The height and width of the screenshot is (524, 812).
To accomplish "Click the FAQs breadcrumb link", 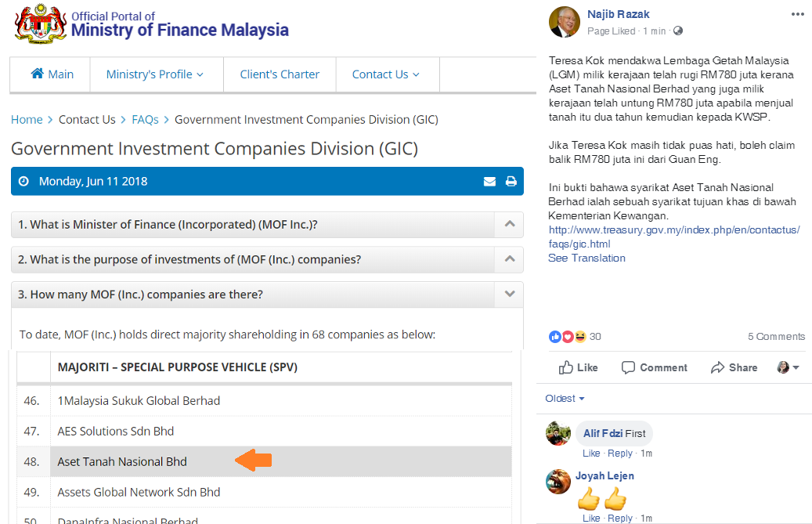I will click(x=145, y=120).
